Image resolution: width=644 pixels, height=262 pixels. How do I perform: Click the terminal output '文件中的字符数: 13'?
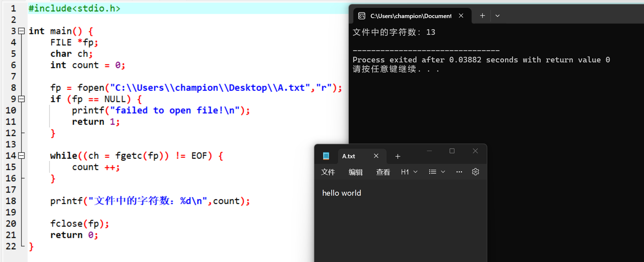point(394,32)
